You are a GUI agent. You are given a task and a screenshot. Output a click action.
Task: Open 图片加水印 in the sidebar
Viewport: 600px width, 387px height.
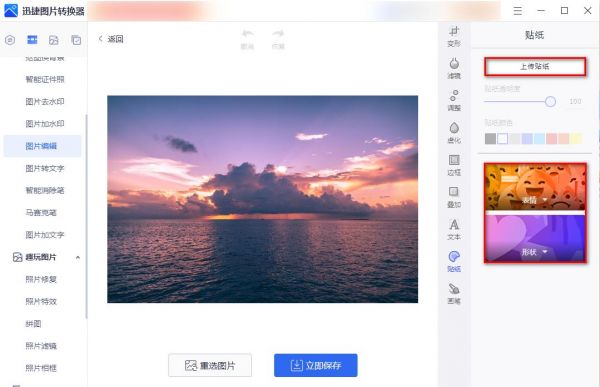click(45, 124)
